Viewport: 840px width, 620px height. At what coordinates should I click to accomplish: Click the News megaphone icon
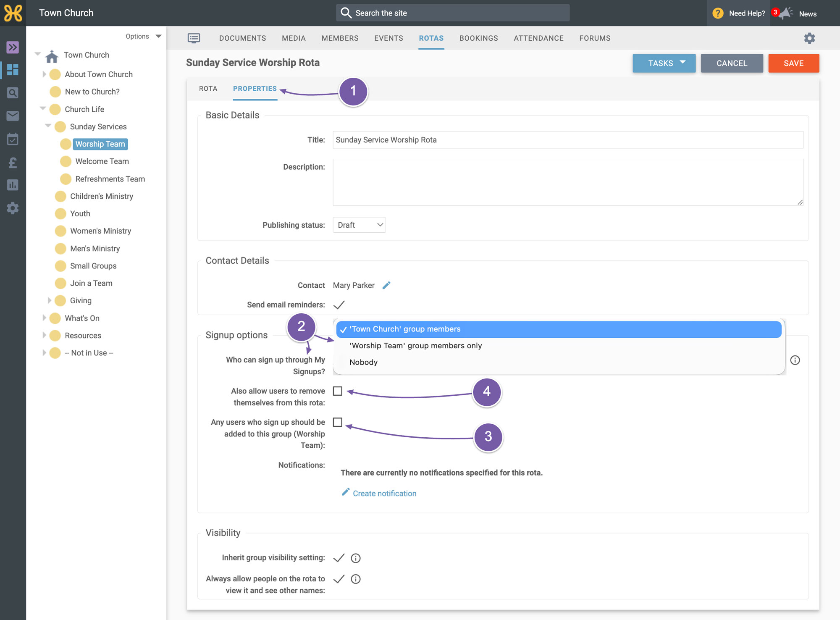[x=785, y=13]
